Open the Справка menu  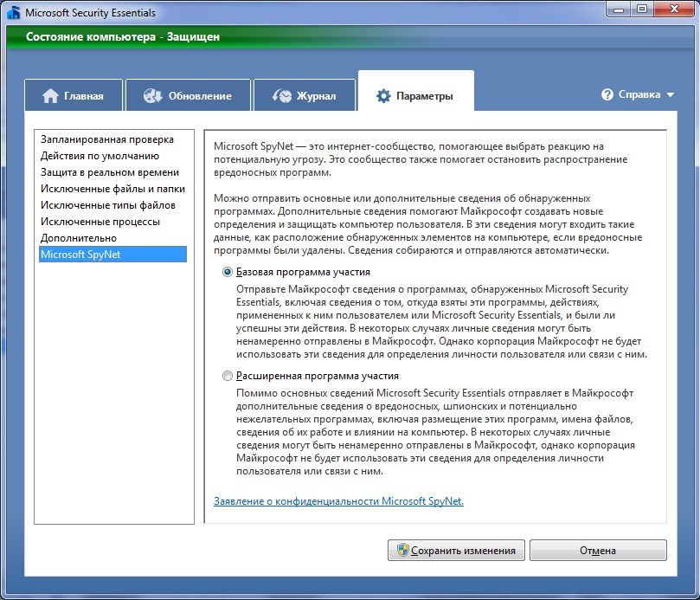point(638,94)
